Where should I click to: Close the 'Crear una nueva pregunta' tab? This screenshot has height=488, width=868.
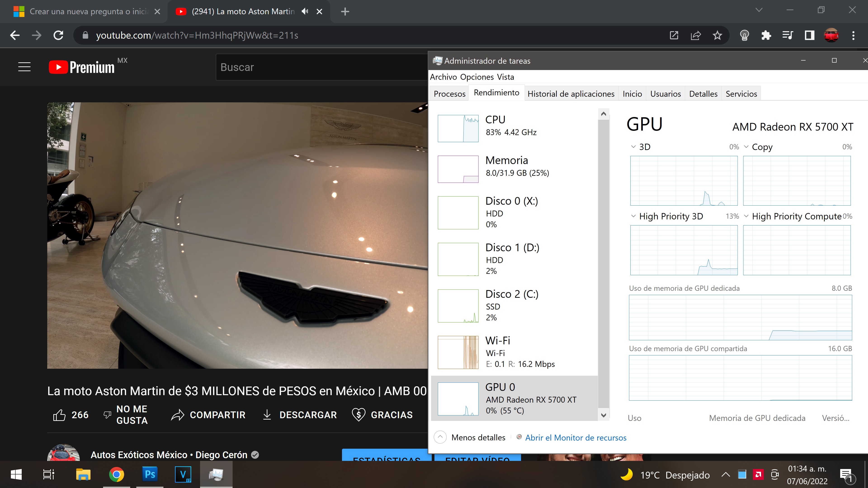(157, 12)
